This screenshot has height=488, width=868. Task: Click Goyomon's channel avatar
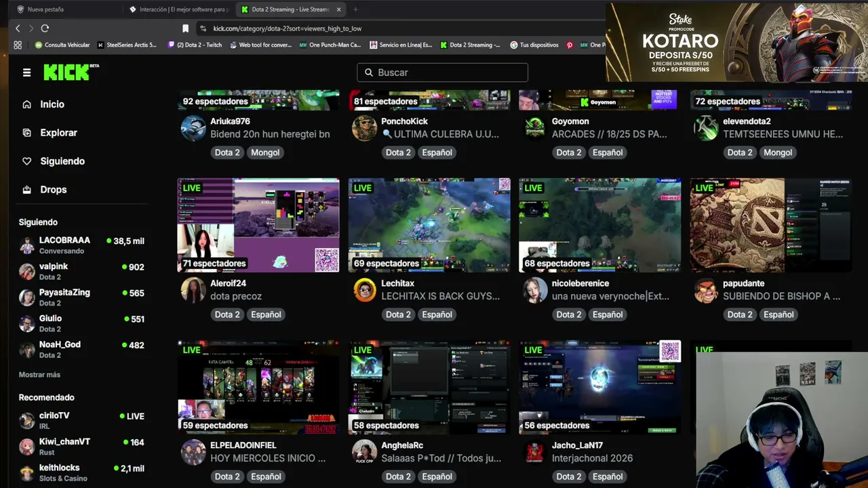point(535,128)
